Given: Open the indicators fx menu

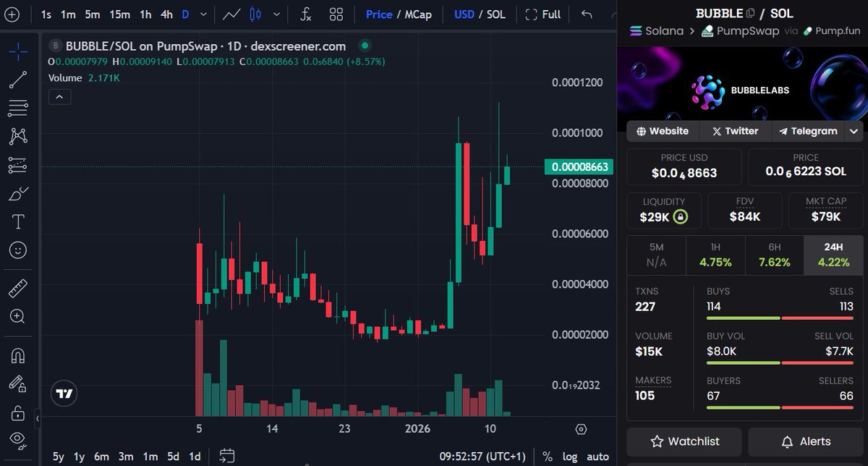Looking at the screenshot, I should click(306, 14).
